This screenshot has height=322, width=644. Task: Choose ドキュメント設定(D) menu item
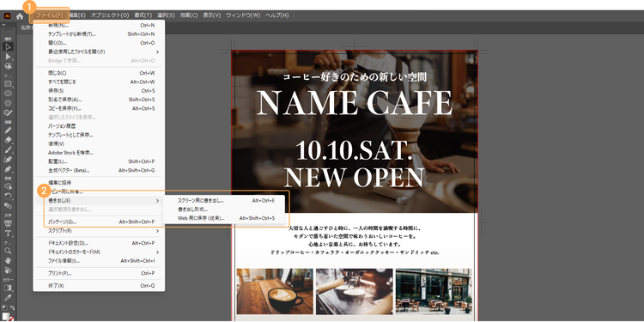[99, 243]
